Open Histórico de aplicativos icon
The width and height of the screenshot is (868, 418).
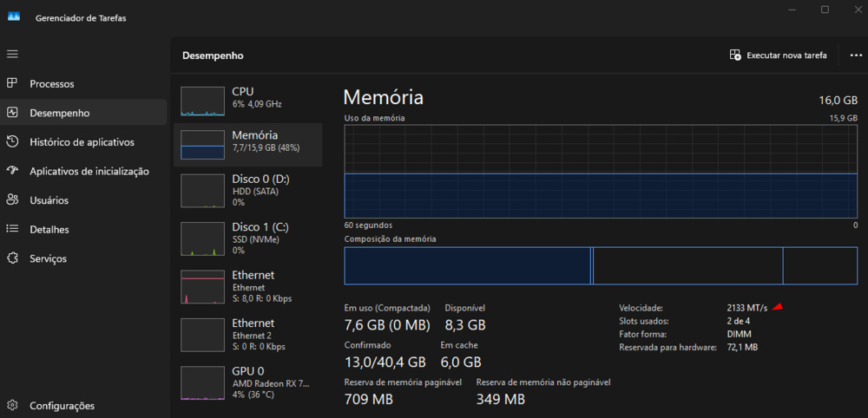click(x=12, y=142)
